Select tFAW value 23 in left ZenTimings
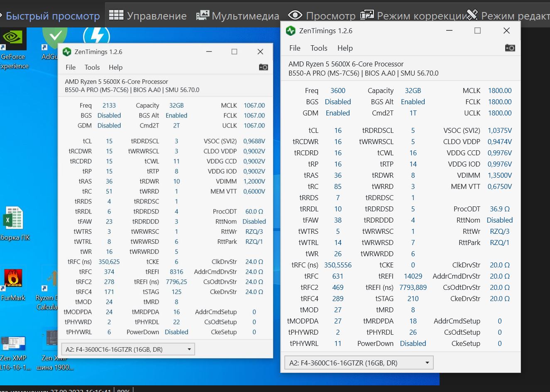 click(109, 221)
